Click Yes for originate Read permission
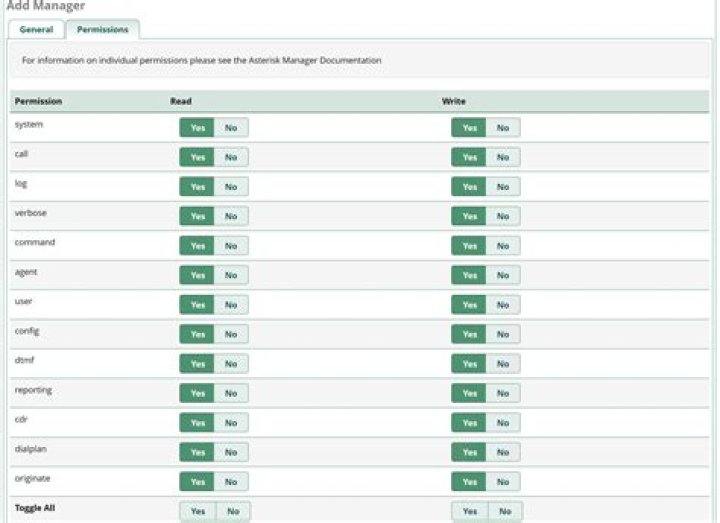This screenshot has height=523, width=720. pyautogui.click(x=198, y=482)
